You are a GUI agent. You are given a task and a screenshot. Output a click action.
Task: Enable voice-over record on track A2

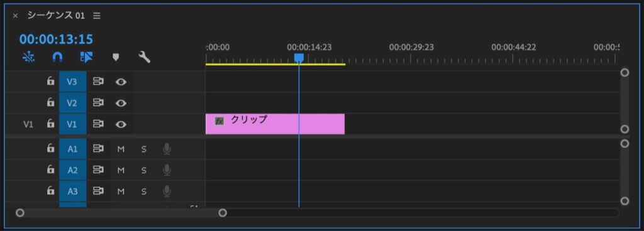point(167,170)
